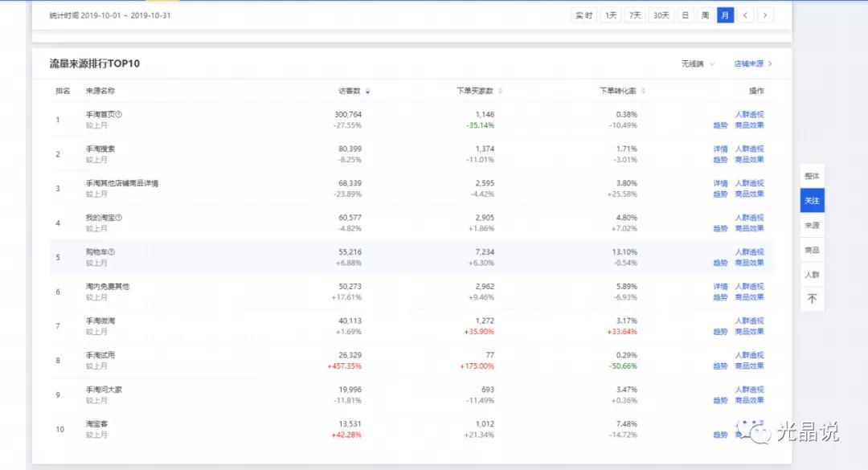Jump to the 整体 section in side navigation
The image size is (868, 470).
[x=812, y=176]
